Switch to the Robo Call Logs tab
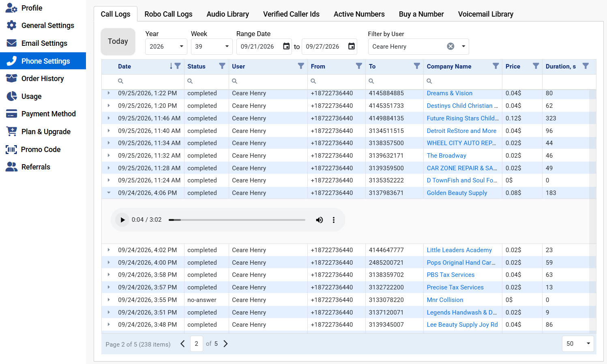The image size is (607, 364). click(169, 14)
